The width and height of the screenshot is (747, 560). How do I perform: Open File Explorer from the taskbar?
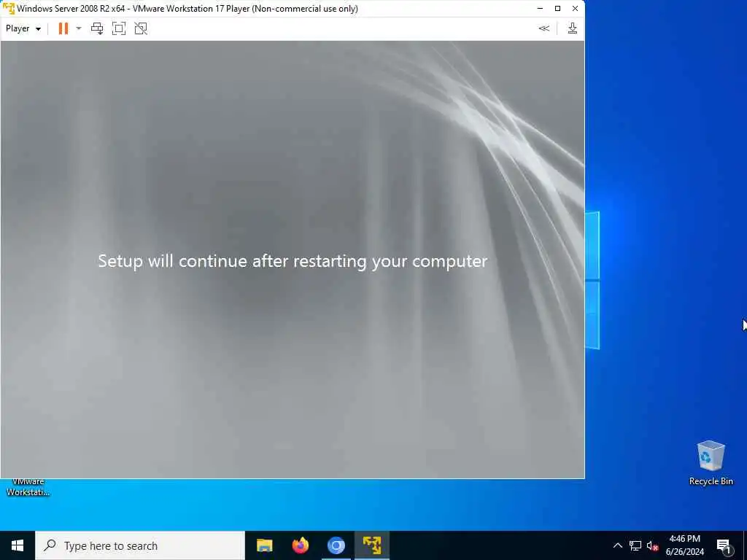coord(264,545)
